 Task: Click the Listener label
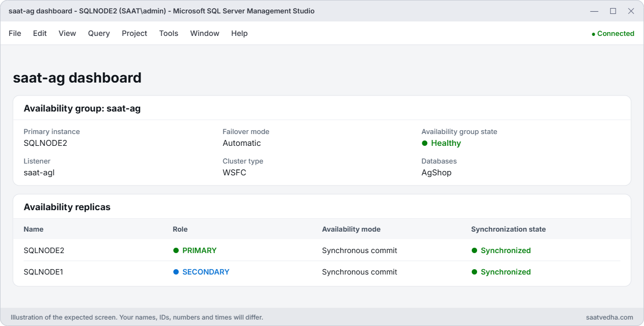(37, 161)
